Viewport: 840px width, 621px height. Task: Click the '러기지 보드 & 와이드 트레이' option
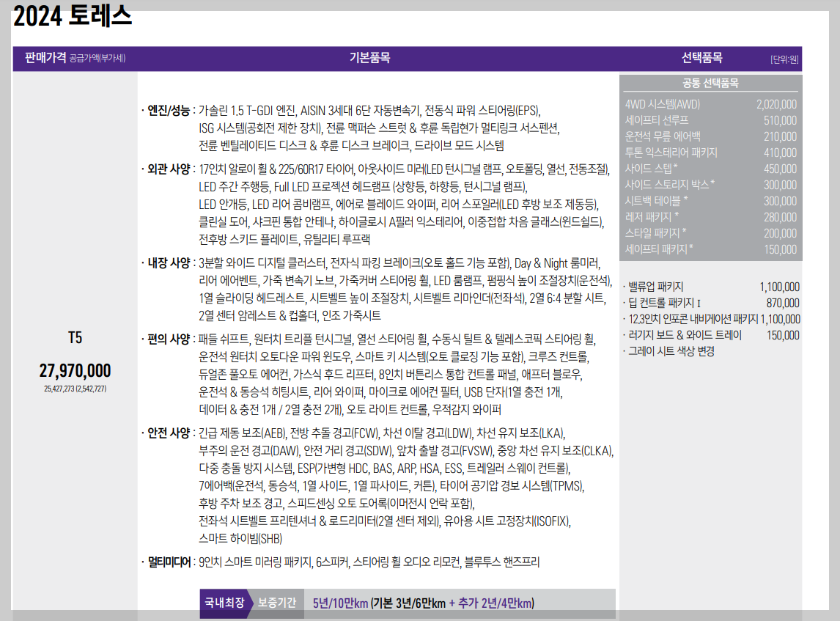(685, 335)
